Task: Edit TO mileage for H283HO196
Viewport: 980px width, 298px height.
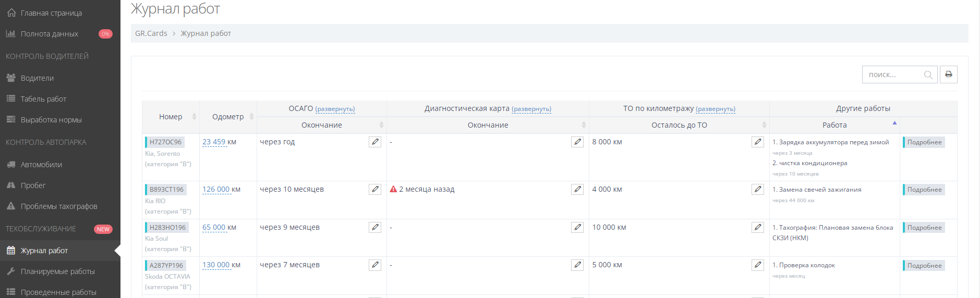Action: [758, 227]
